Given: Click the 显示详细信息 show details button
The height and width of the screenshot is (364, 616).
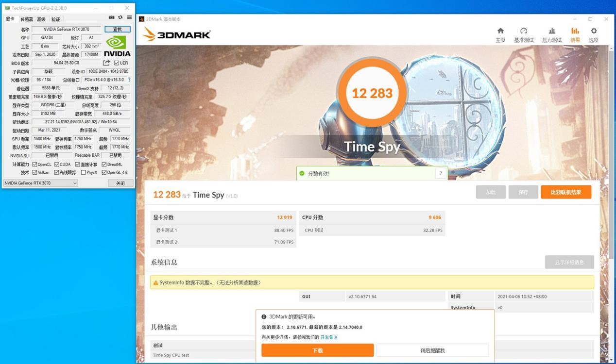Looking at the screenshot, I should point(569,262).
